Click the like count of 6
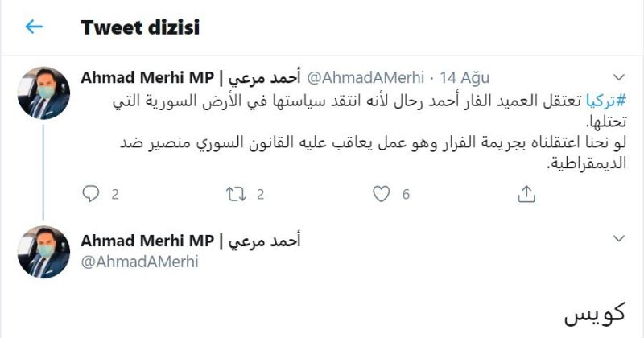The width and height of the screenshot is (644, 338). 406,194
